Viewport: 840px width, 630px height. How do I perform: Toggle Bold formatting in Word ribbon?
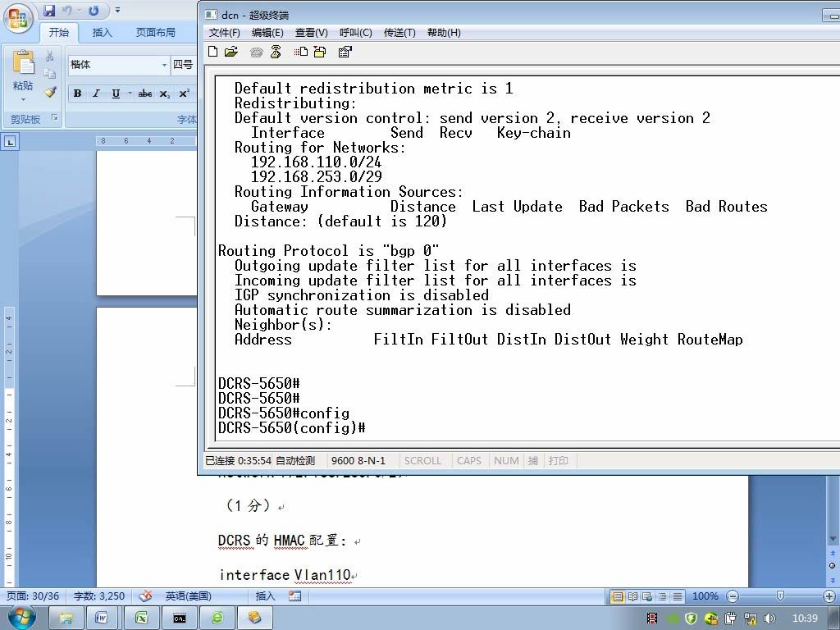78,94
